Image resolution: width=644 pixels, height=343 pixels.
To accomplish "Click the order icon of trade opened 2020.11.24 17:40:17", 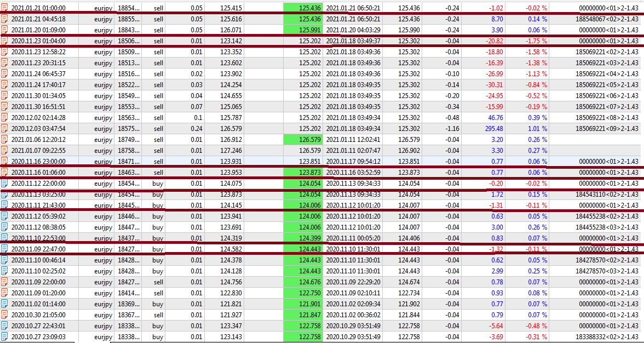I will [4, 84].
